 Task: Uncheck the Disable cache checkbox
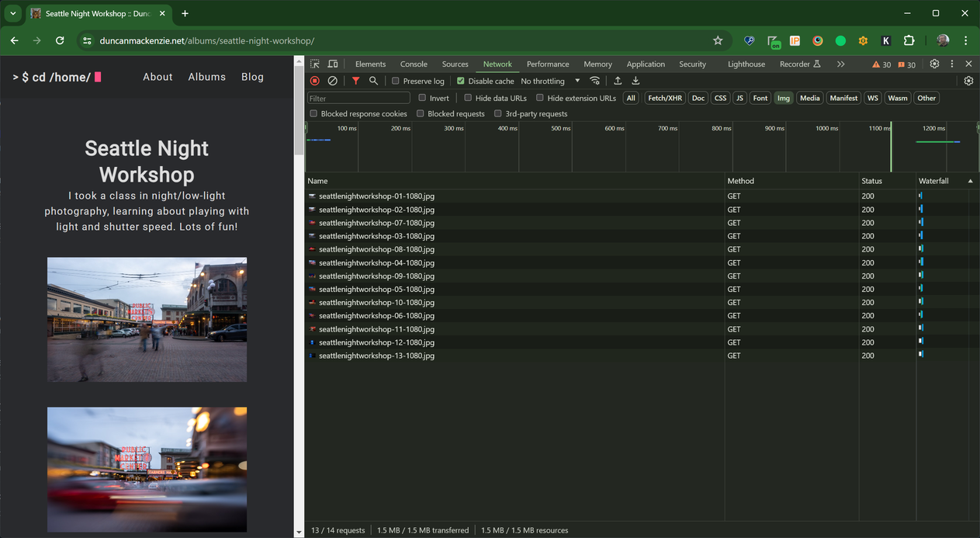461,81
